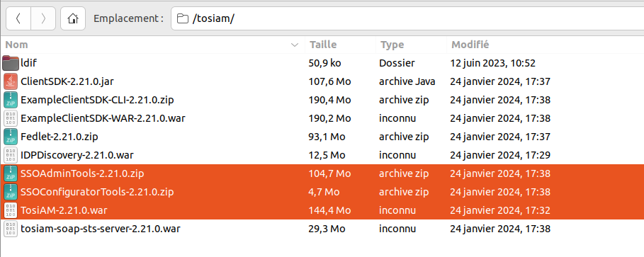Viewport: 644px width, 257px height.
Task: Click the Nom column header label
Action: 16,45
